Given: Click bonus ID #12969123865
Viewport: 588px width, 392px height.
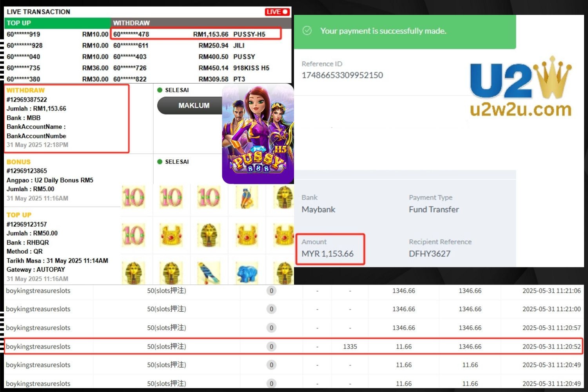Looking at the screenshot, I should (x=27, y=171).
